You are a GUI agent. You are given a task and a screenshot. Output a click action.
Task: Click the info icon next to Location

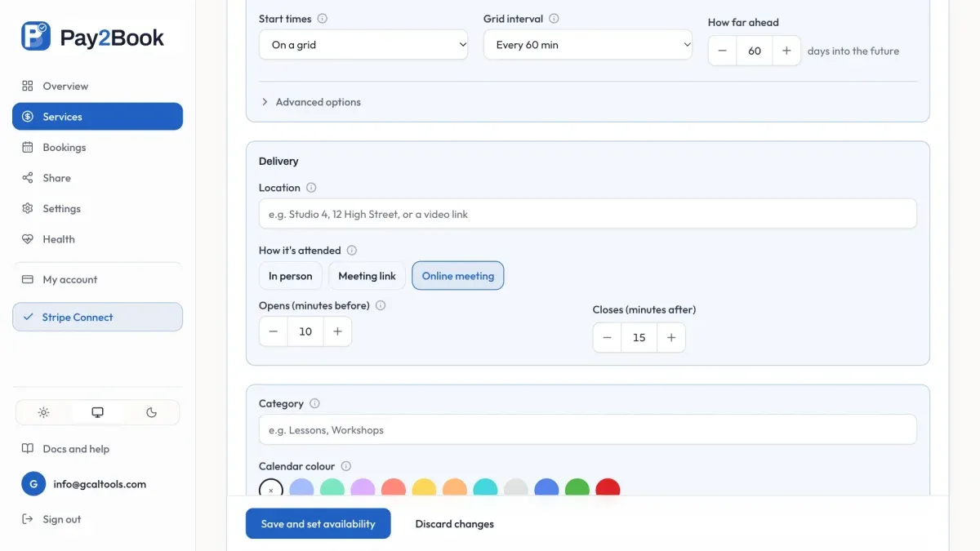311,188
